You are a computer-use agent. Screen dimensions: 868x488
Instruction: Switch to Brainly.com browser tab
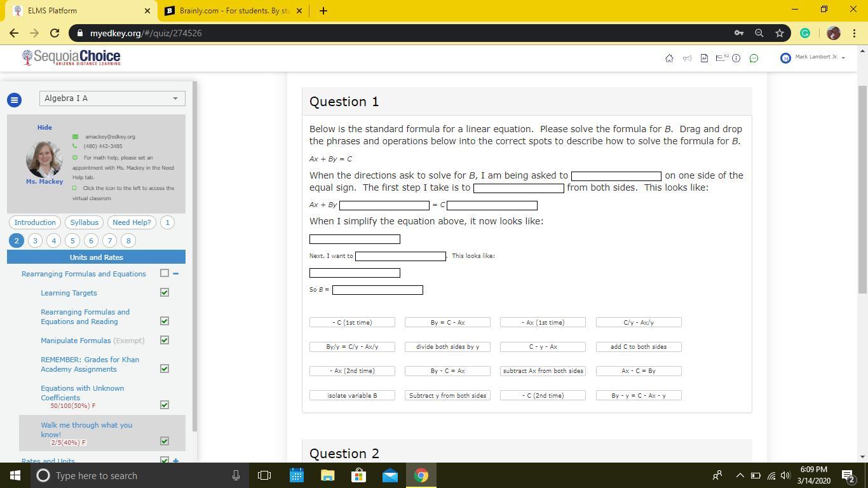click(234, 11)
